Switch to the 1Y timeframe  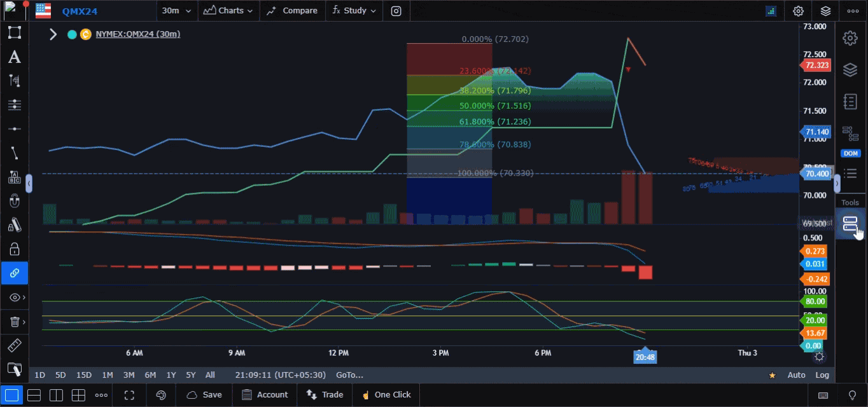pos(171,375)
